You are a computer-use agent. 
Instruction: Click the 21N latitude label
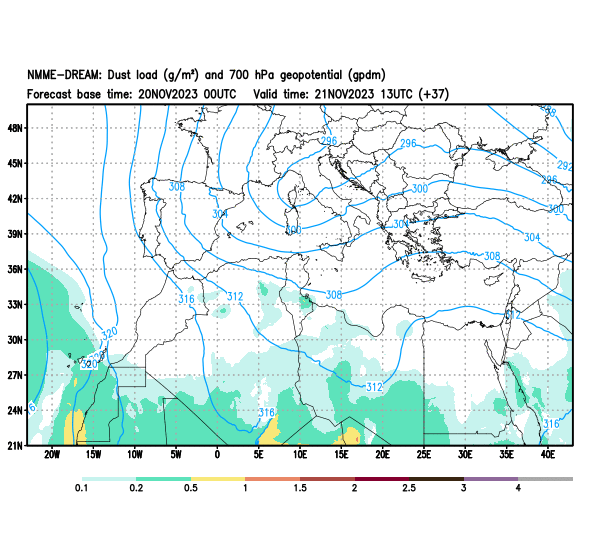click(x=16, y=446)
